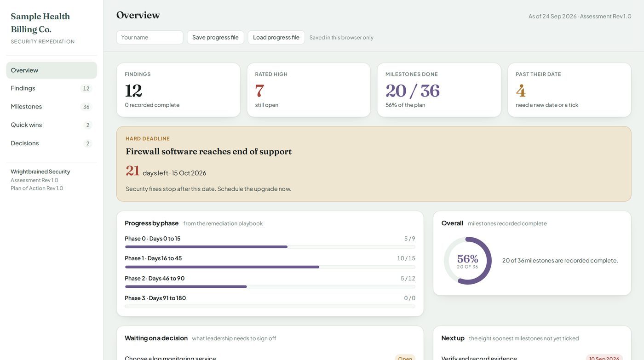Screen dimensions: 644x360
Task: Click the Sample Health Billing Co. title
Action: (x=40, y=23)
